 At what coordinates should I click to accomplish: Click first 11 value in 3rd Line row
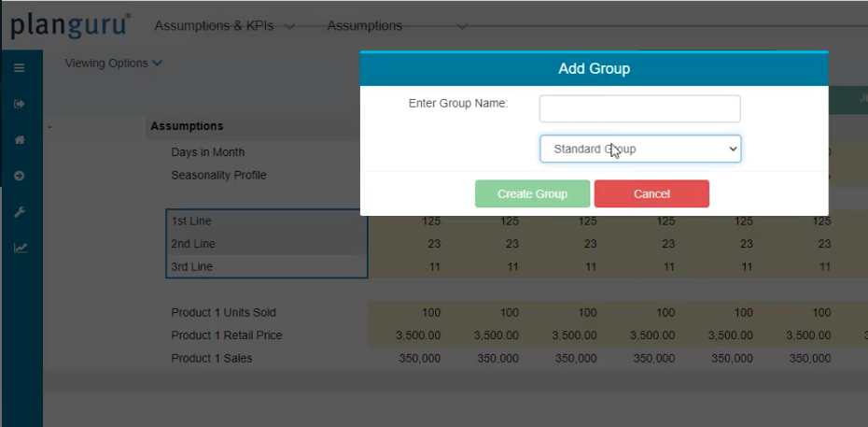(435, 267)
